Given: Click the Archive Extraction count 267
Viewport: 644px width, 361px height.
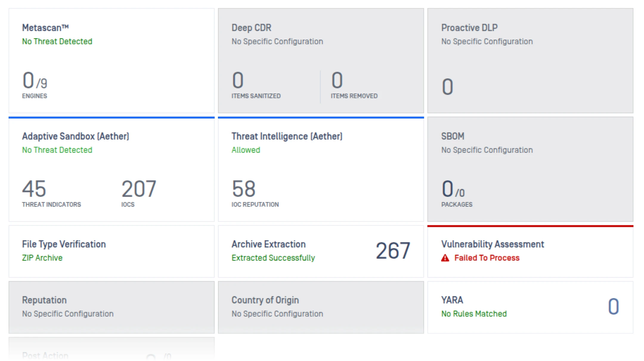Looking at the screenshot, I should pyautogui.click(x=393, y=251).
